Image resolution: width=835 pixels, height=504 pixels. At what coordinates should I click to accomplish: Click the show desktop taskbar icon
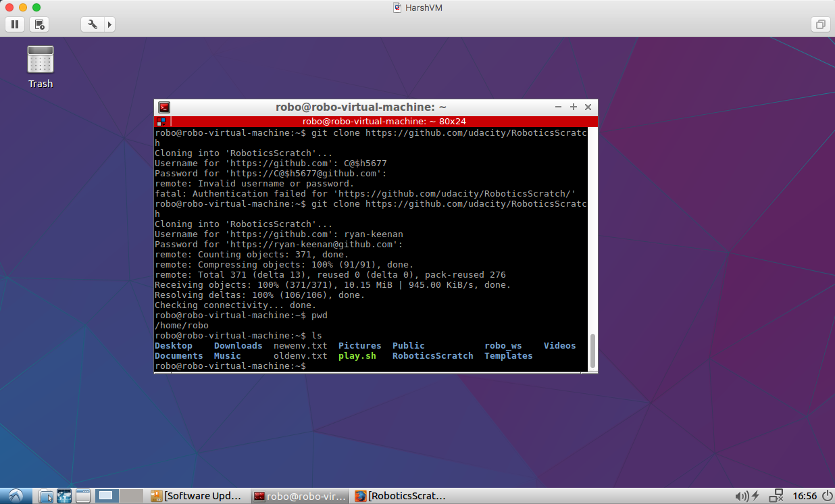click(82, 496)
